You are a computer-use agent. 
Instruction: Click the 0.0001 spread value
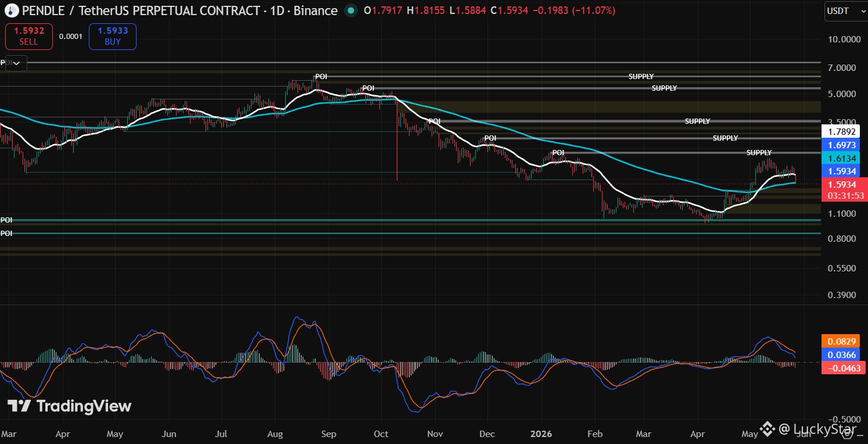tap(70, 37)
